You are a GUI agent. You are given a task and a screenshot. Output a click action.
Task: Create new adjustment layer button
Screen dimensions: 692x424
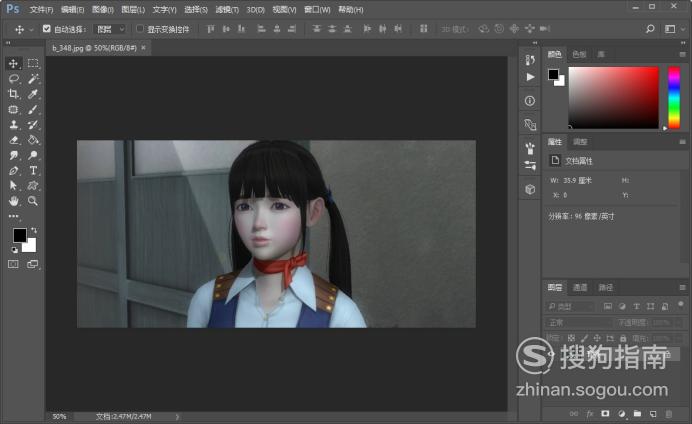point(621,413)
